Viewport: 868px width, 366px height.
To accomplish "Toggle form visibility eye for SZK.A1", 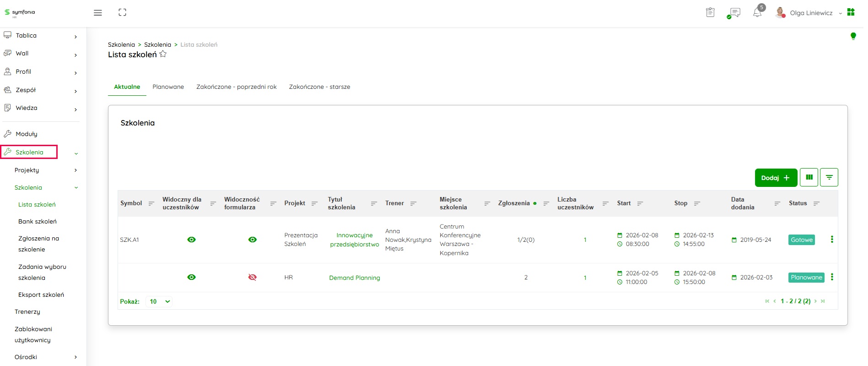I will (x=252, y=240).
